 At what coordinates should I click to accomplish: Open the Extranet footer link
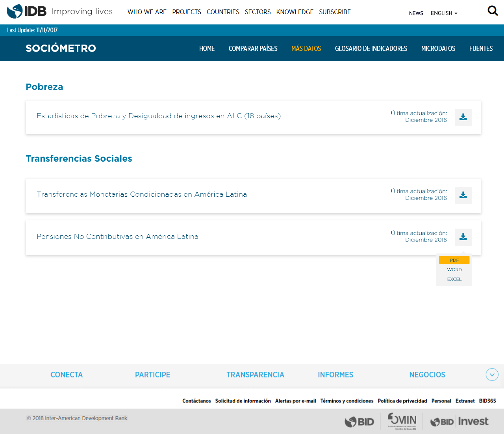click(x=465, y=401)
